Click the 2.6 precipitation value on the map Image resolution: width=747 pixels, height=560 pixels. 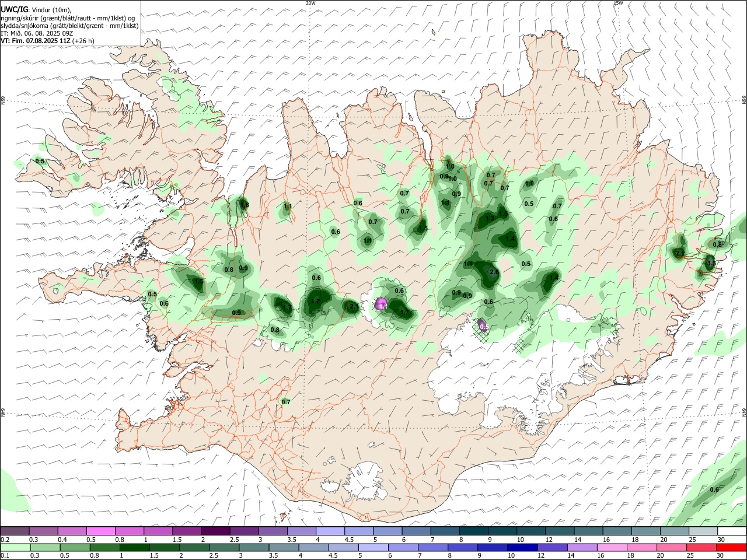494,272
